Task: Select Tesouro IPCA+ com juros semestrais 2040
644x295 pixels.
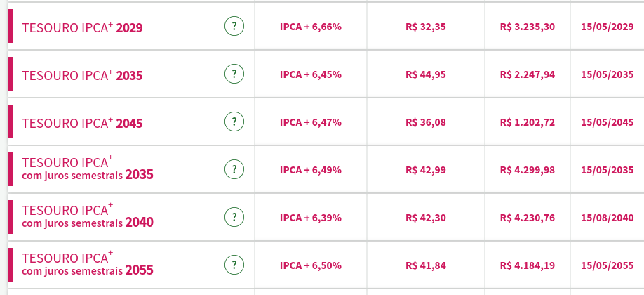Action: coord(87,216)
